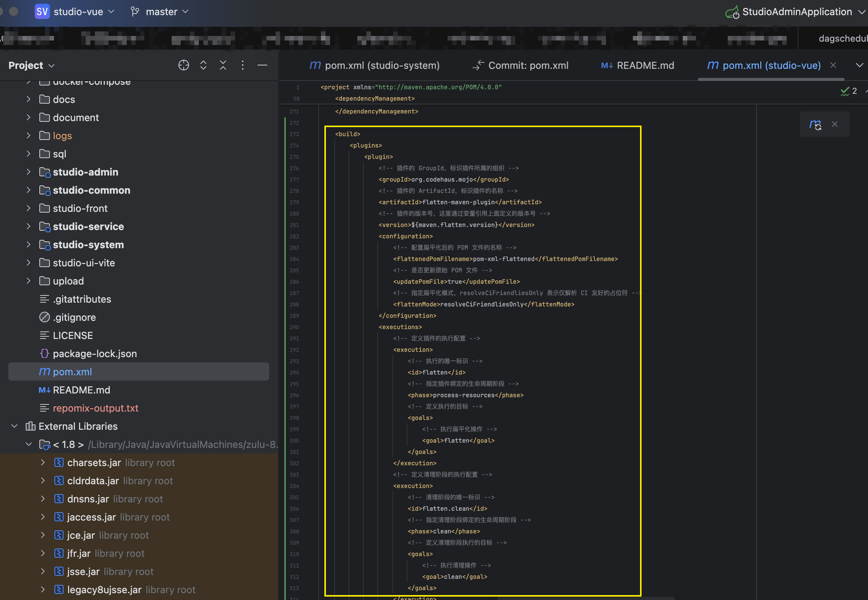Collapse the External Libraries node

[14, 426]
